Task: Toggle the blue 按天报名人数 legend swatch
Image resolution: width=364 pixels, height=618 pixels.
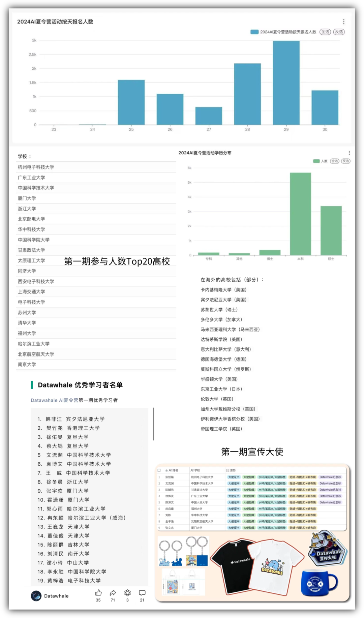Action: pyautogui.click(x=254, y=32)
